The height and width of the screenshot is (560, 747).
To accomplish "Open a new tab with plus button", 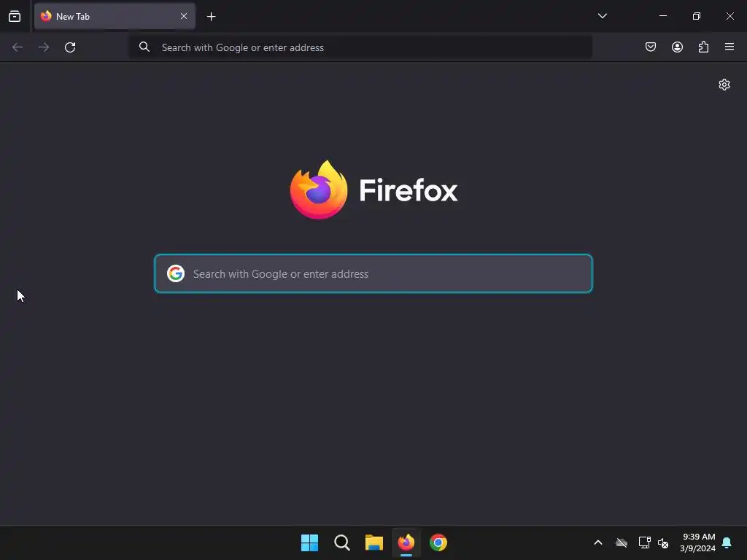I will point(211,17).
